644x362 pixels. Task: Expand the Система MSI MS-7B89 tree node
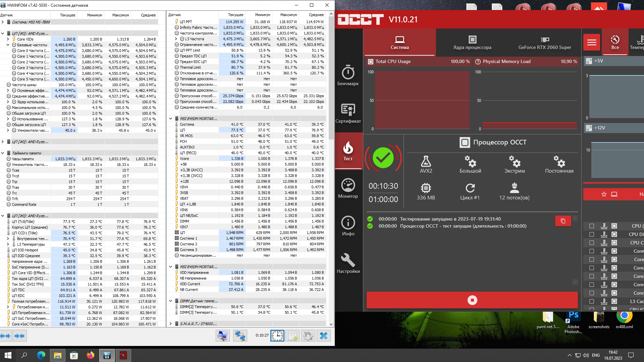pos(3,22)
